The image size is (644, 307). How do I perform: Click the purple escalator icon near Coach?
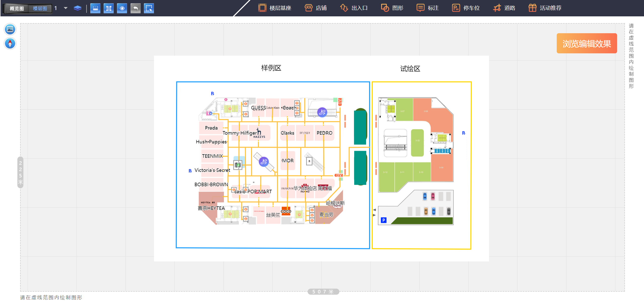click(x=322, y=112)
